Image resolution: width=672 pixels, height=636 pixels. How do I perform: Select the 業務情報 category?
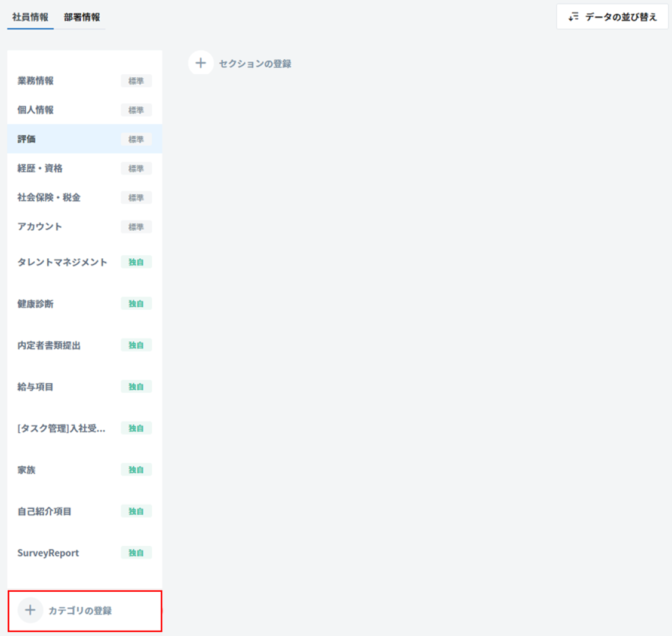pos(36,81)
